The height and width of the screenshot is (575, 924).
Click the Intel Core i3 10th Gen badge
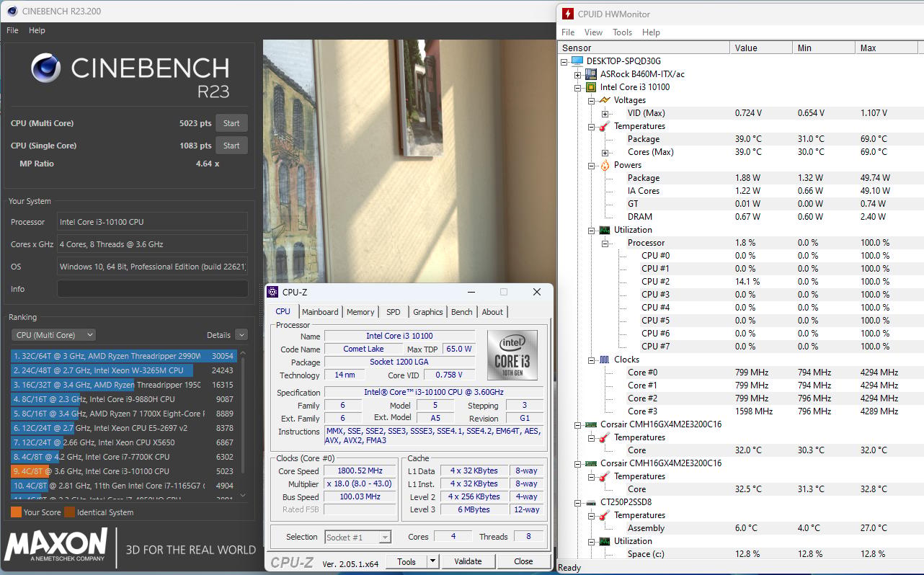[512, 355]
